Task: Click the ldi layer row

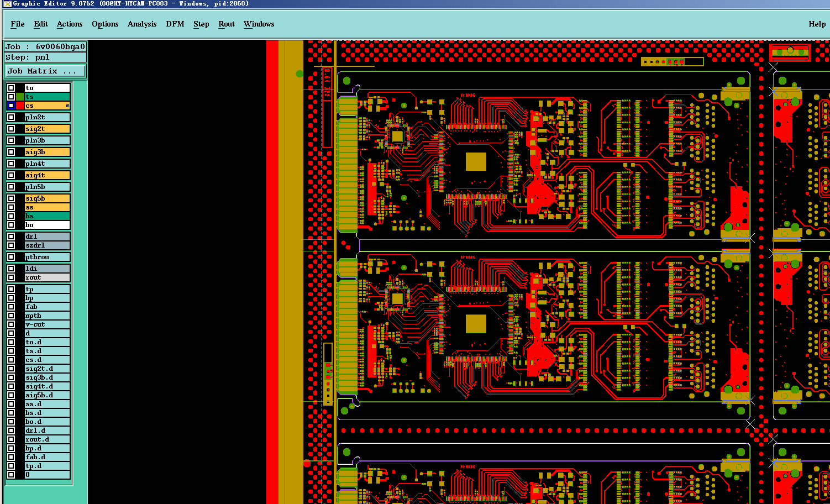Action: click(x=47, y=269)
